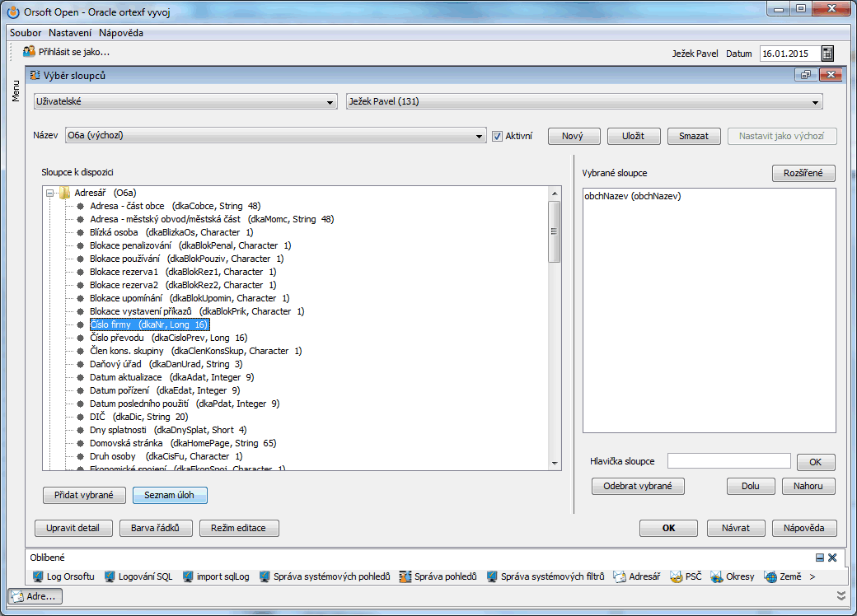Click the Přidat vybrané button
This screenshot has width=857, height=616.
(84, 495)
